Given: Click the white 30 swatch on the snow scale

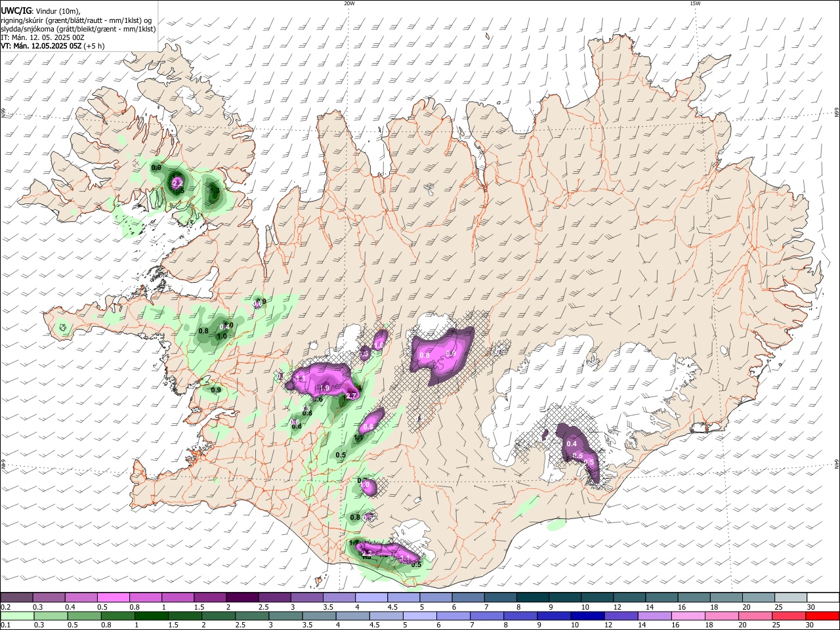Looking at the screenshot, I should pos(823,597).
